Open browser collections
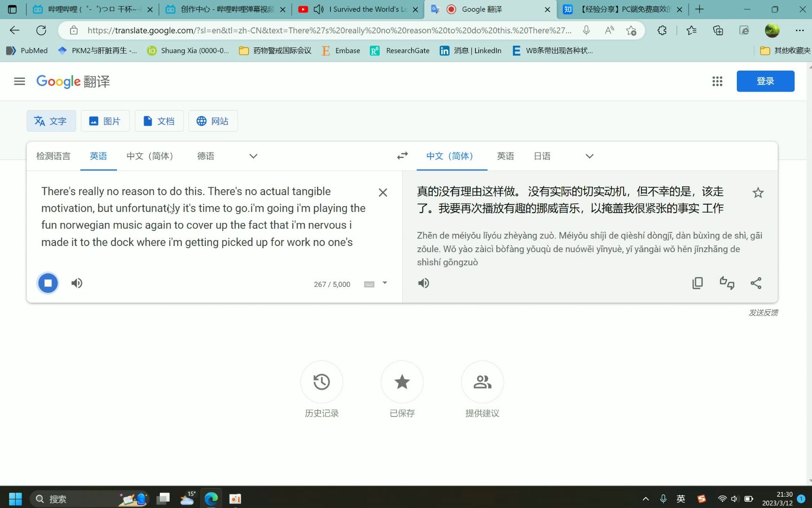The image size is (812, 508). point(718,31)
